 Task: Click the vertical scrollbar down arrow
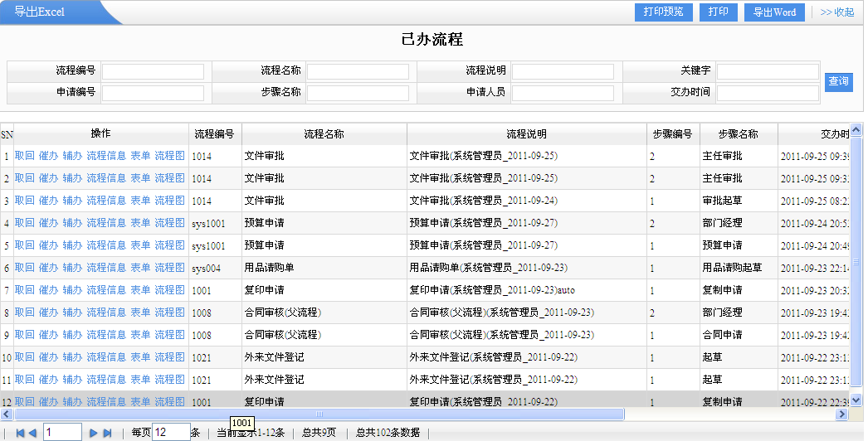pyautogui.click(x=856, y=400)
